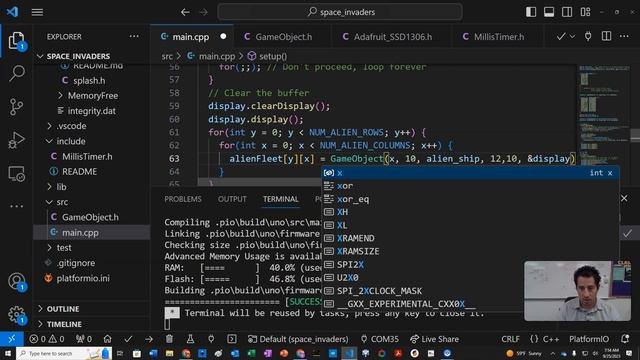Open the OUTPUT panel tab
The image size is (640, 360).
(232, 199)
